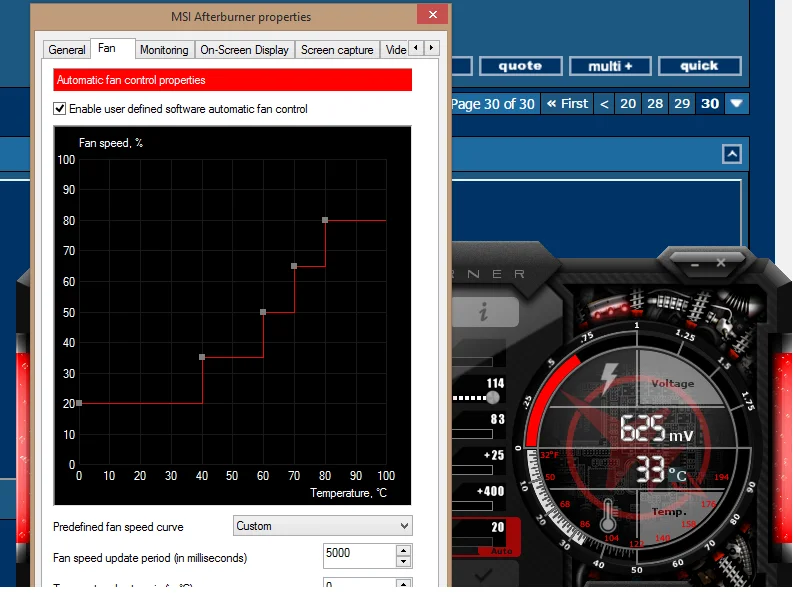Click the 33 °C temperature reading
This screenshot has width=799, height=594.
point(661,470)
